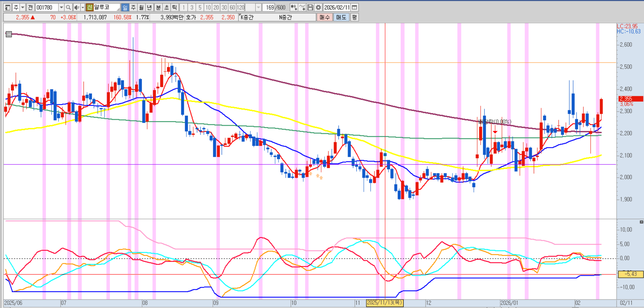Toggle the left panel layout icon
The width and height of the screenshot is (644, 308).
(8, 7)
